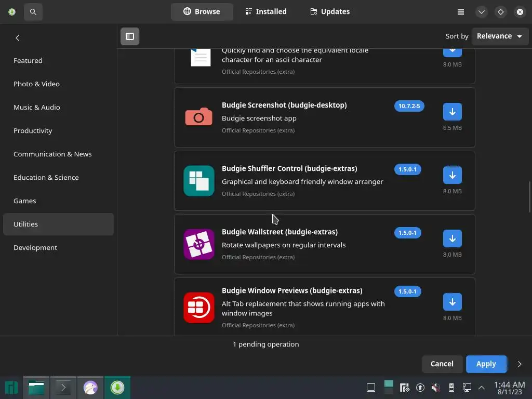This screenshot has height=399, width=532.
Task: Select Games category
Action: [x=58, y=201]
